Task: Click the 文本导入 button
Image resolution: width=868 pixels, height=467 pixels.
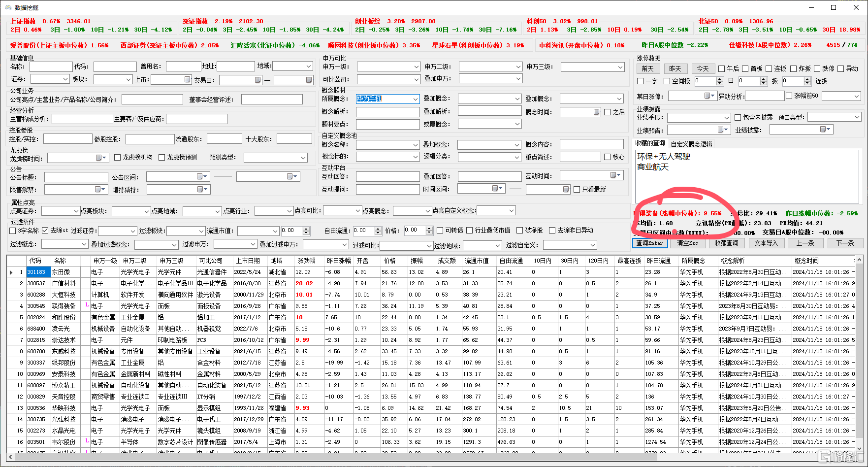Action: [766, 243]
